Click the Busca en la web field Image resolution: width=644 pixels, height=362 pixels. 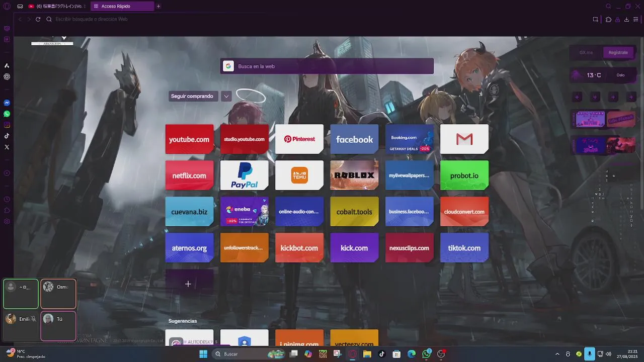(327, 66)
